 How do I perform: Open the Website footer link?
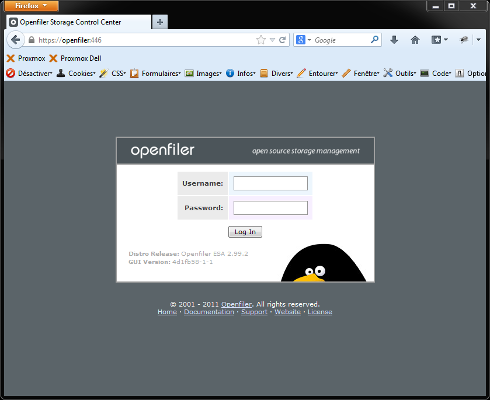pos(287,312)
